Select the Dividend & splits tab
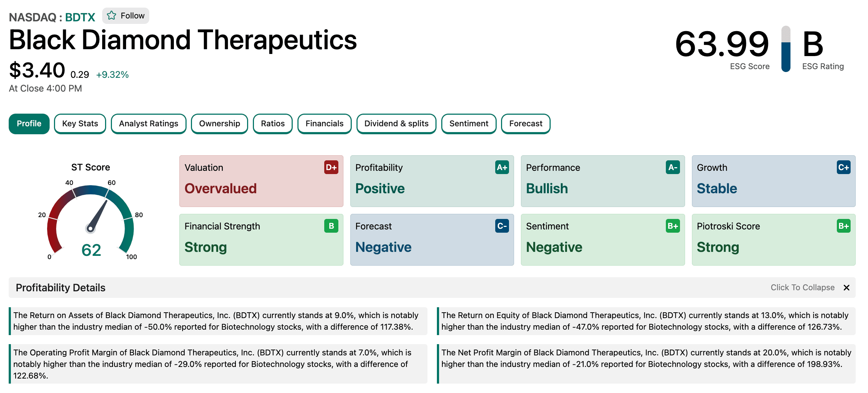Image resolution: width=868 pixels, height=393 pixels. click(x=396, y=124)
